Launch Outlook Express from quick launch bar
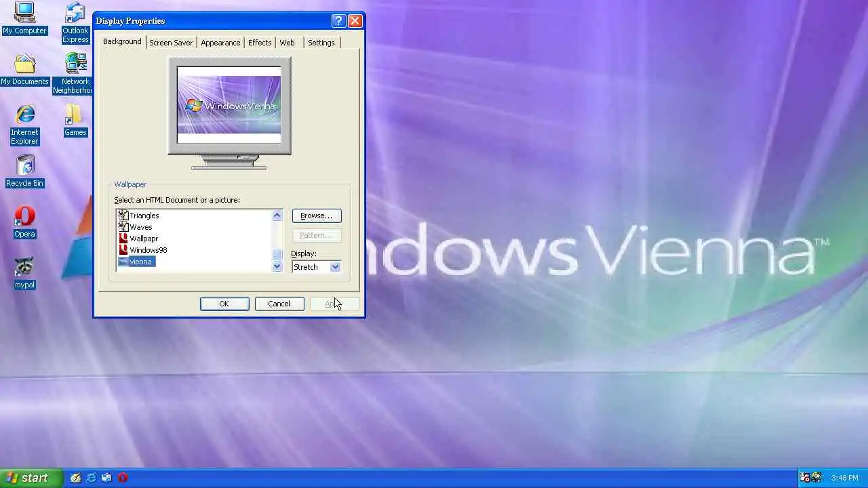The height and width of the screenshot is (488, 868). [106, 478]
